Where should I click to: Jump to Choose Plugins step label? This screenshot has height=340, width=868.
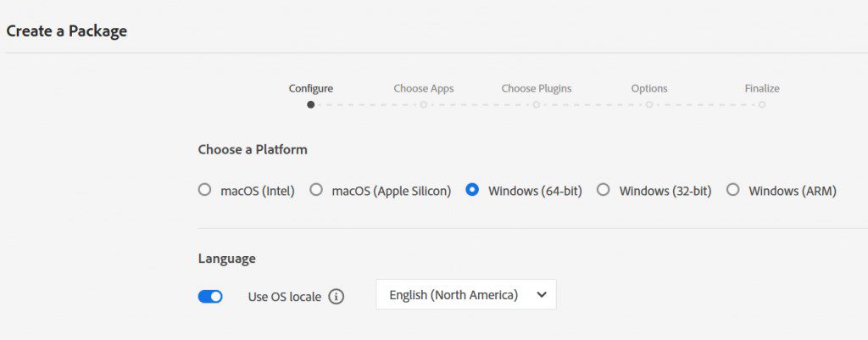[537, 88]
